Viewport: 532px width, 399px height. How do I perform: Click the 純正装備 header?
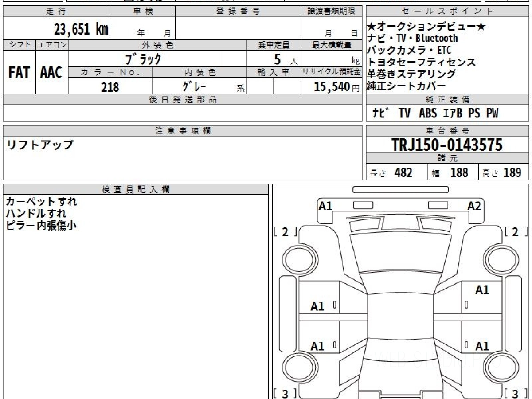click(448, 100)
